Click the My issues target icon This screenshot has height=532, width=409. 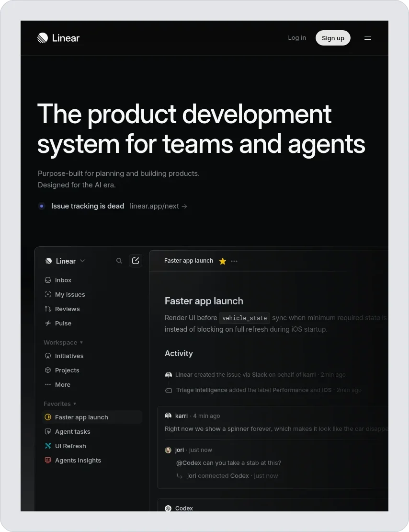point(48,294)
